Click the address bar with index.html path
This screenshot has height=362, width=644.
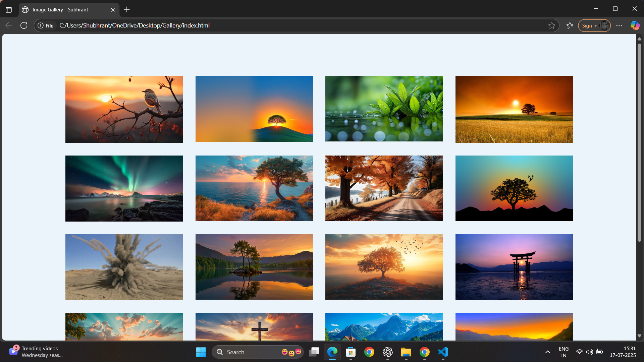click(268, 25)
